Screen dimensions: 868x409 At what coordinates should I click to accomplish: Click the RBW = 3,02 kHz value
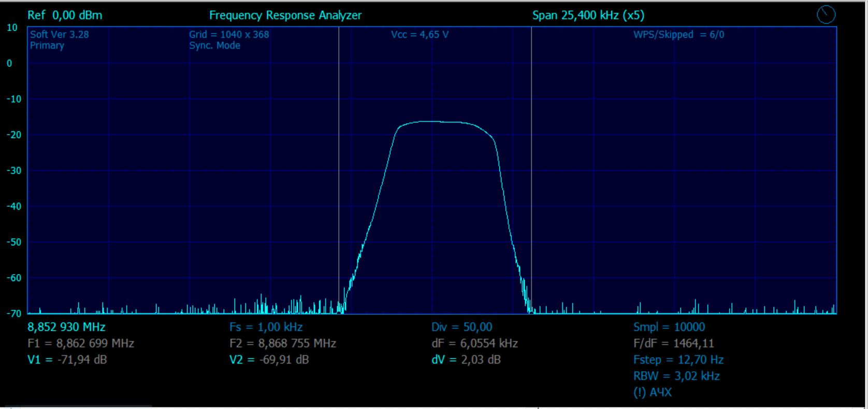point(676,376)
